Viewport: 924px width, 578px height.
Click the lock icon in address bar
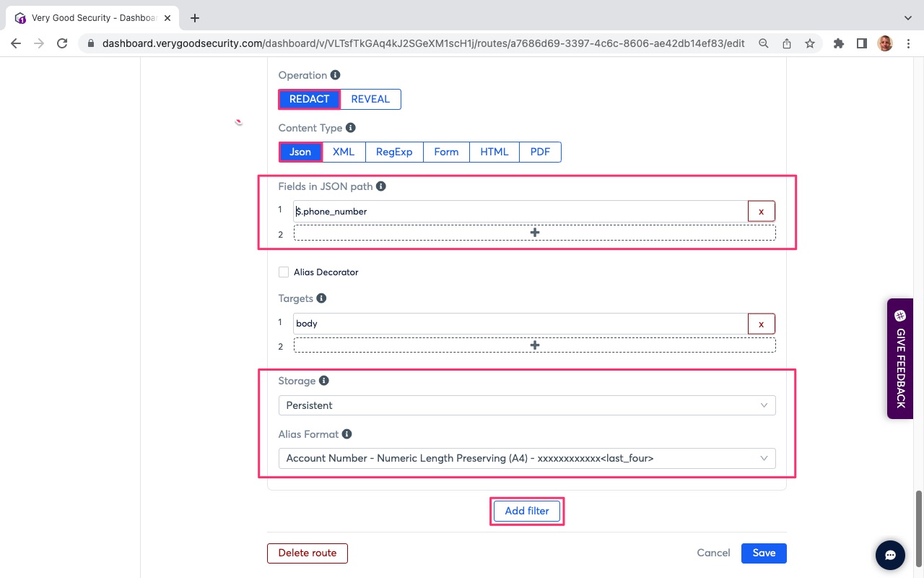(91, 43)
